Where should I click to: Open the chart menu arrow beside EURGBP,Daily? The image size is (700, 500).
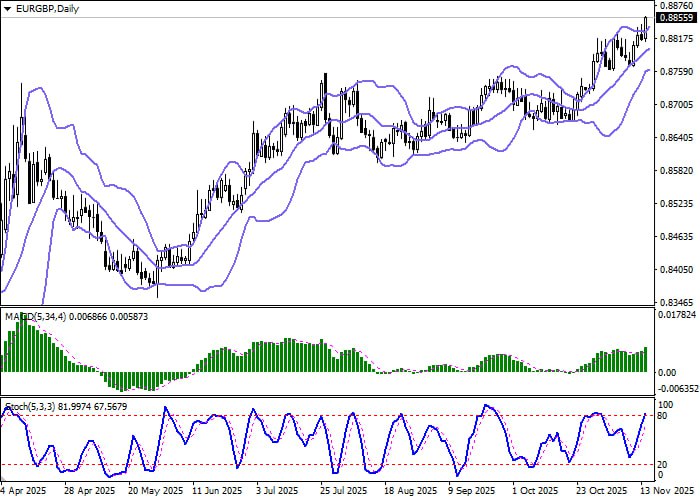click(7, 9)
